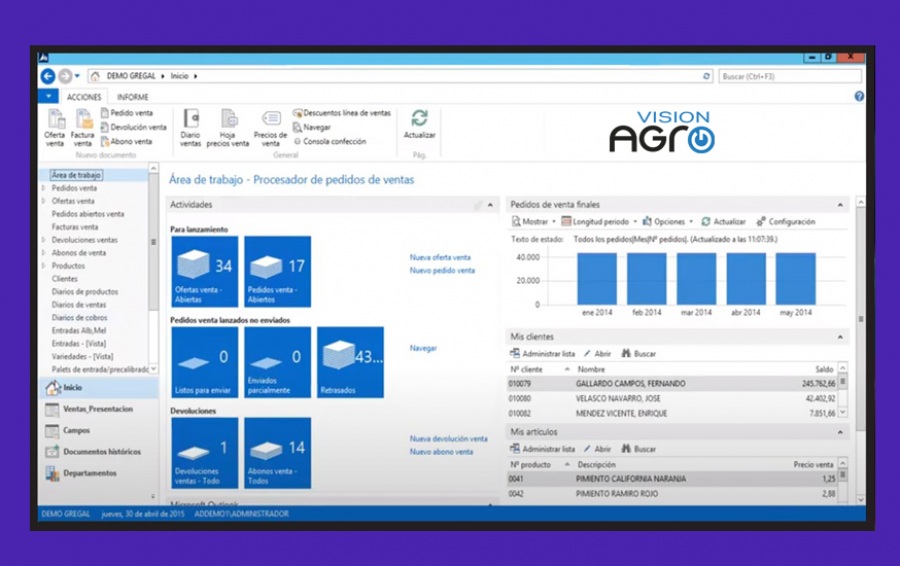The height and width of the screenshot is (566, 900).
Task: Open the Pedidos venta - Abiertos tile
Action: tap(278, 272)
